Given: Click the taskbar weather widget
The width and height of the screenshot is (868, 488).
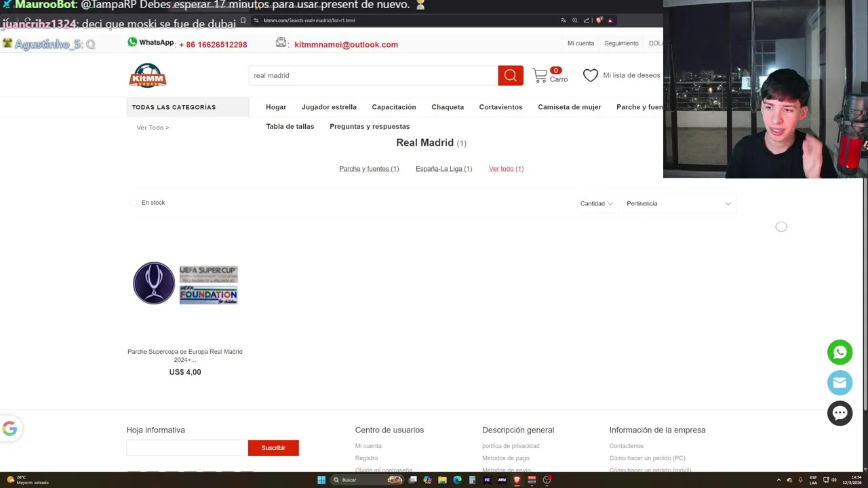Looking at the screenshot, I should (x=27, y=480).
